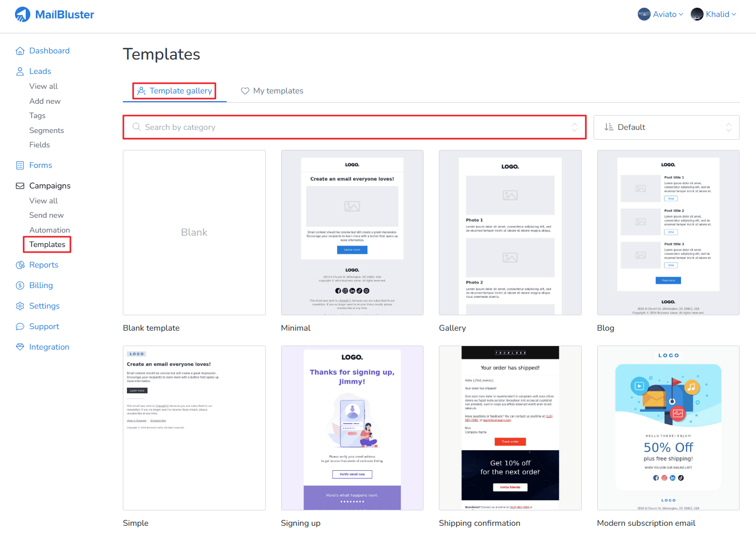Image resolution: width=756 pixels, height=534 pixels.
Task: Pick the Modern subscription email template
Action: [x=668, y=428]
